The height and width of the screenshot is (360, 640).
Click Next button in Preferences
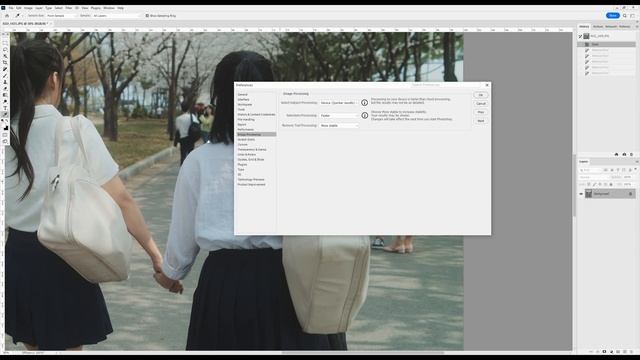[x=481, y=121]
